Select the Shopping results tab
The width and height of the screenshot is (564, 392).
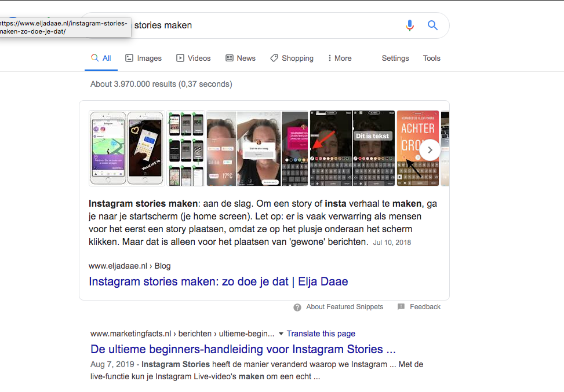pos(292,58)
